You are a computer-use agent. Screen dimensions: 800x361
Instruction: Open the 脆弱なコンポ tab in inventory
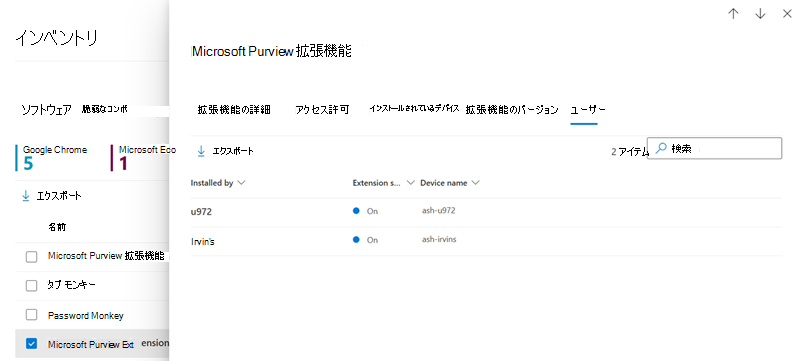point(105,109)
